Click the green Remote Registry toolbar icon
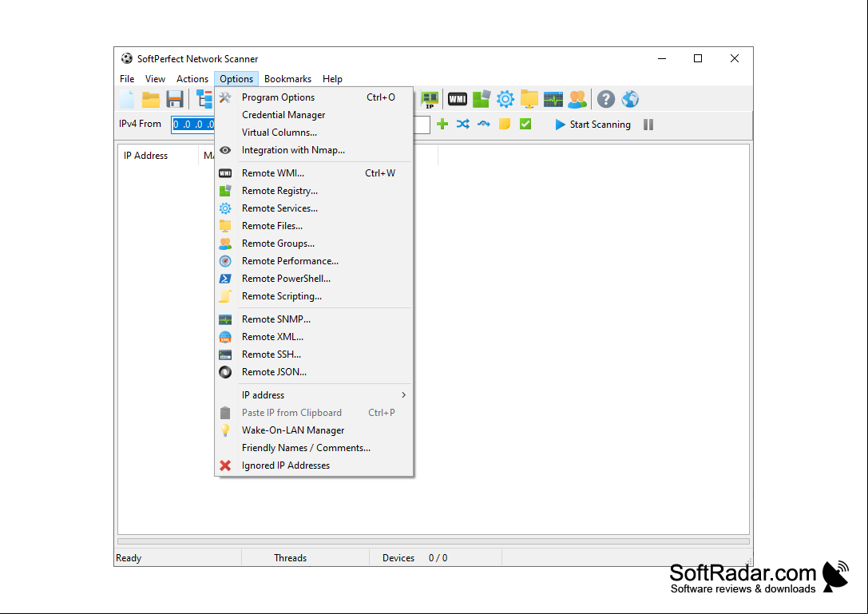Screen dimensions: 868x614 pyautogui.click(x=481, y=99)
